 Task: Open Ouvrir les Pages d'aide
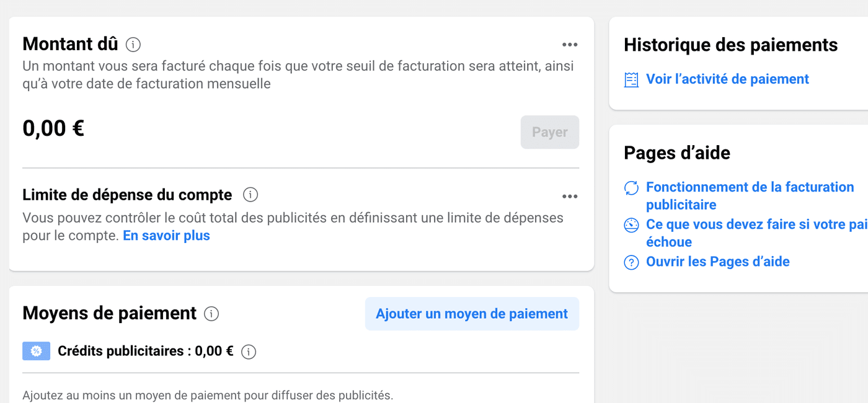coord(717,261)
